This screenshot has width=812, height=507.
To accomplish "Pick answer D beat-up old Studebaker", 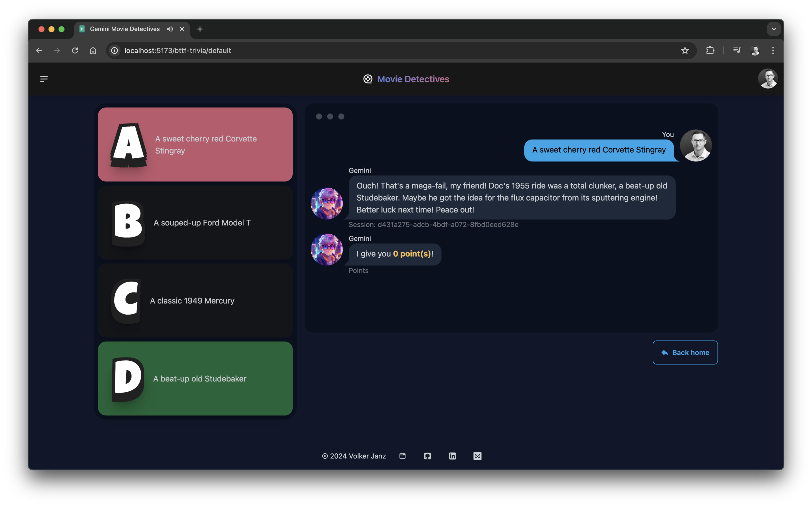I will 195,378.
